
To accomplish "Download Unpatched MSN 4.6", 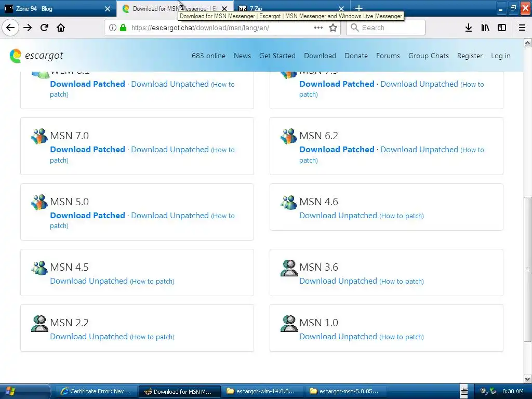I will (x=338, y=216).
